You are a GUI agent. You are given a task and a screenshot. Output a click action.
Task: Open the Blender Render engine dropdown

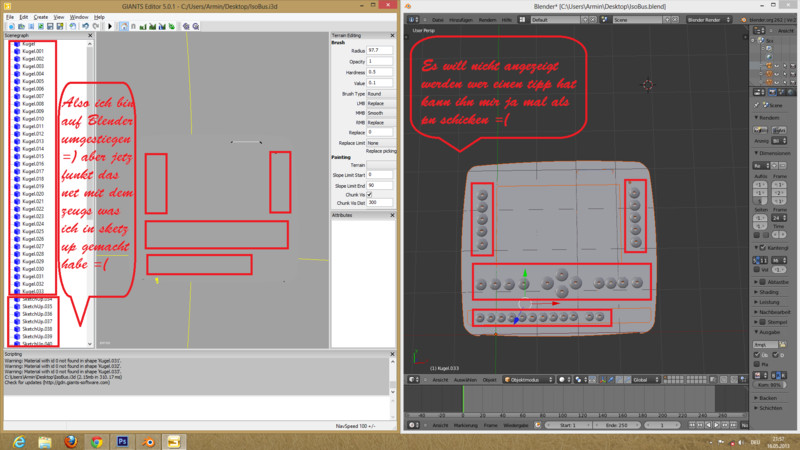(x=709, y=20)
